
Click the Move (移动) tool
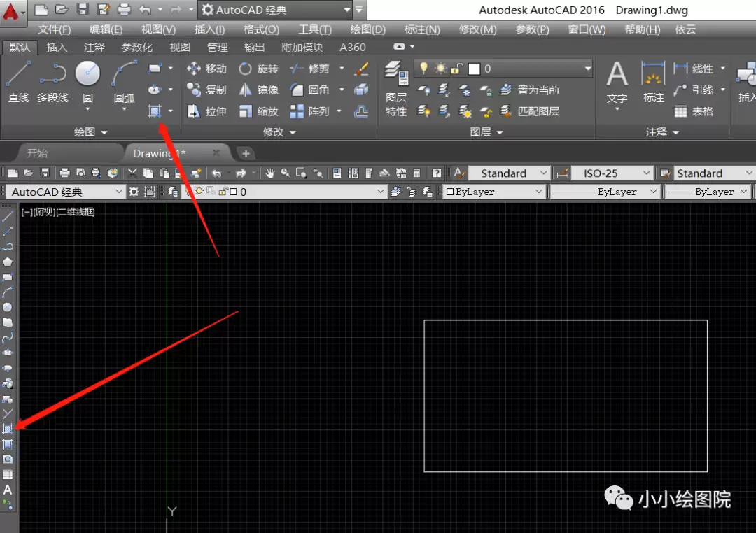coord(206,69)
